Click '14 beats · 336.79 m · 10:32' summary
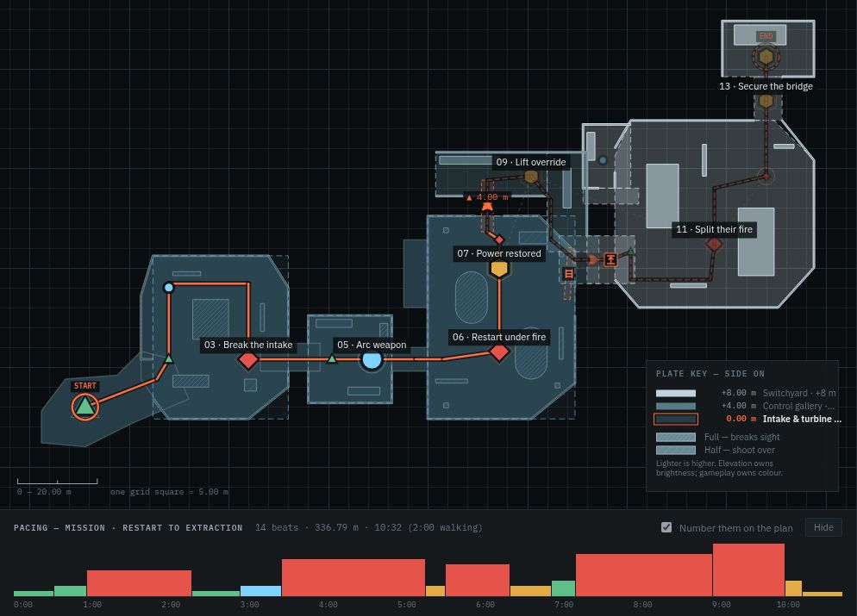Viewport: 857px width, 616px height. point(369,527)
